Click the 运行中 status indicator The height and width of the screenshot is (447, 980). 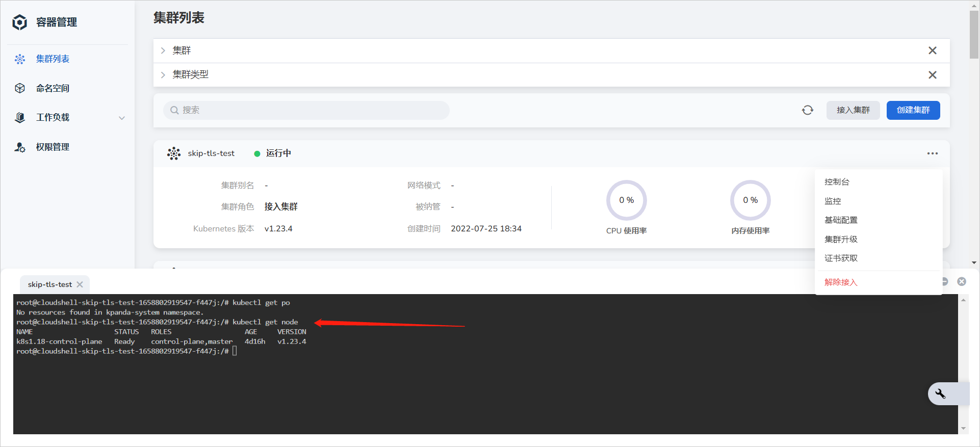(273, 153)
